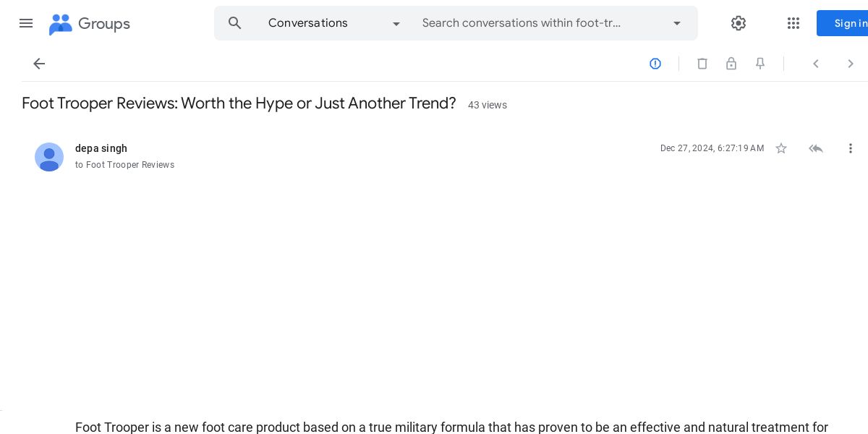868x434 pixels.
Task: Click the Dec 27, 2024 timestamp
Action: click(712, 148)
